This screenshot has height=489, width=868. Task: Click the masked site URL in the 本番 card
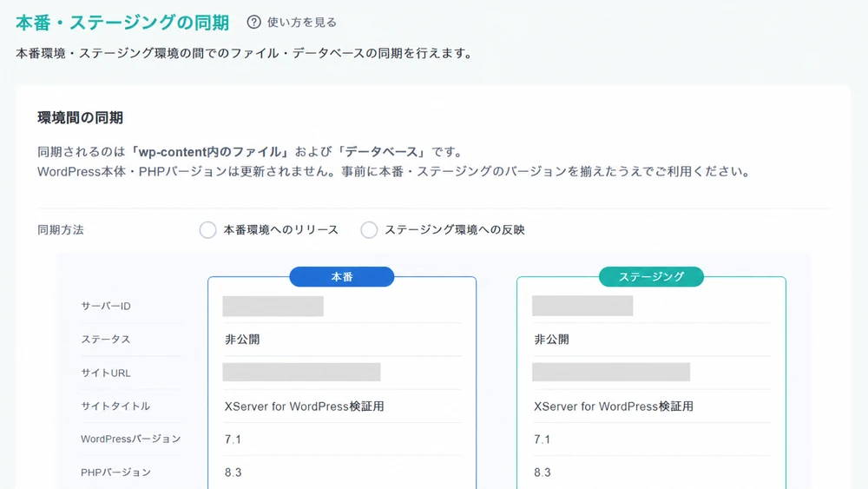click(x=302, y=372)
